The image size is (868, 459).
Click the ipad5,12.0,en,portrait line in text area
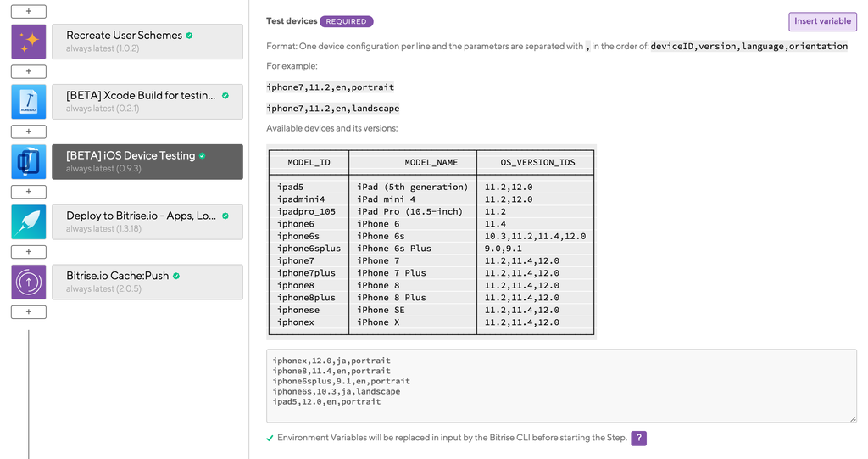point(326,402)
